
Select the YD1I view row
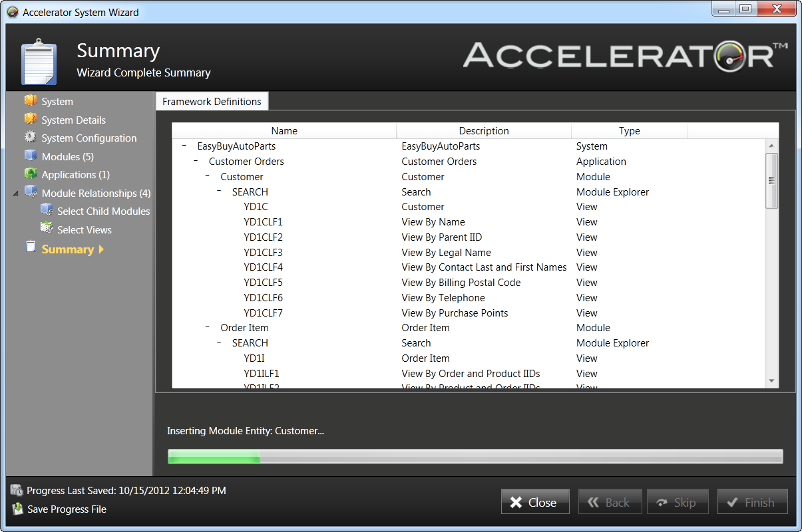(x=469, y=358)
